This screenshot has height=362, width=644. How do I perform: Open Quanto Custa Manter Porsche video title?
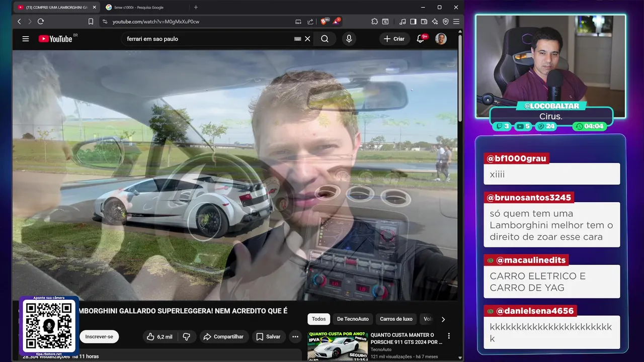pos(407,338)
